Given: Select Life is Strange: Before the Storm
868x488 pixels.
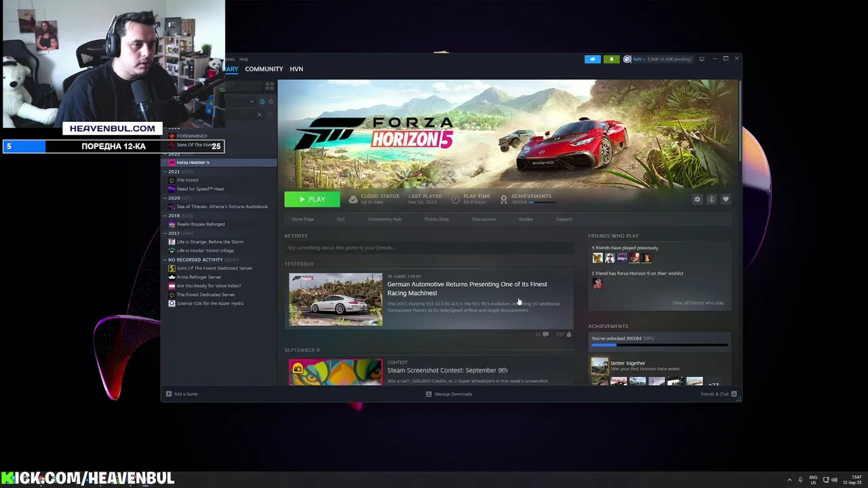Looking at the screenshot, I should (x=210, y=242).
